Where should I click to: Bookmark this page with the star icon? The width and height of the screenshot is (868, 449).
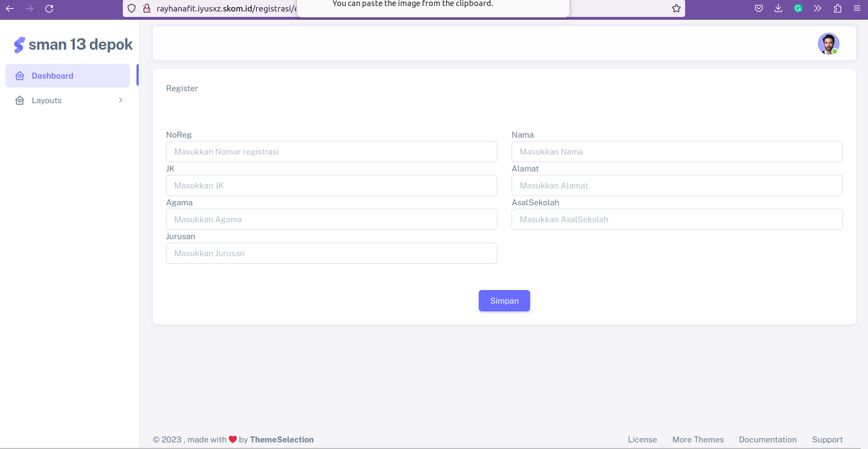(676, 9)
